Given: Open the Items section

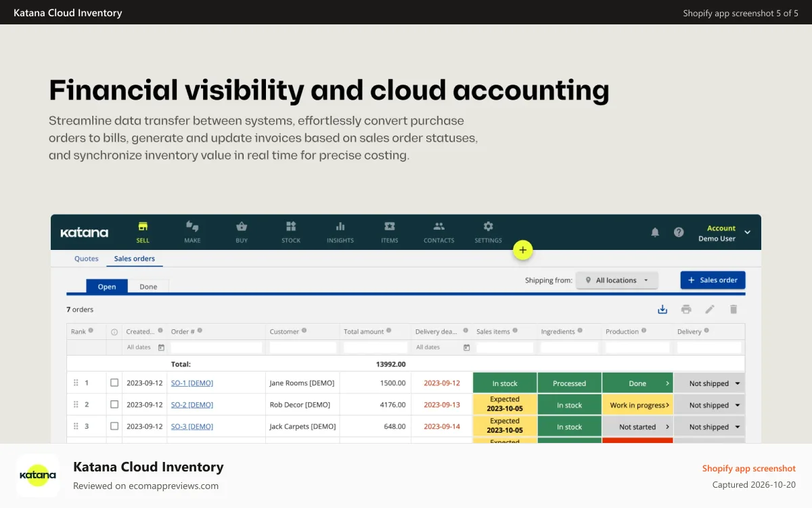Looking at the screenshot, I should 390,232.
